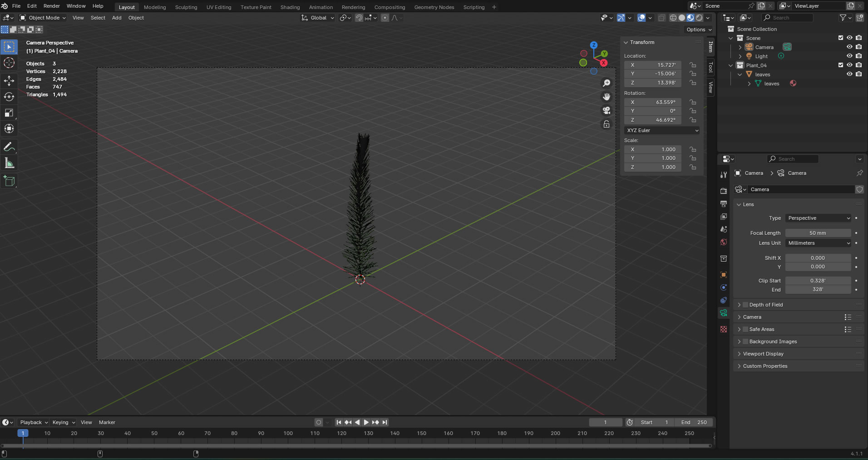Screen dimensions: 868x460
Task: Choose the Annotate pencil tool
Action: [9, 147]
